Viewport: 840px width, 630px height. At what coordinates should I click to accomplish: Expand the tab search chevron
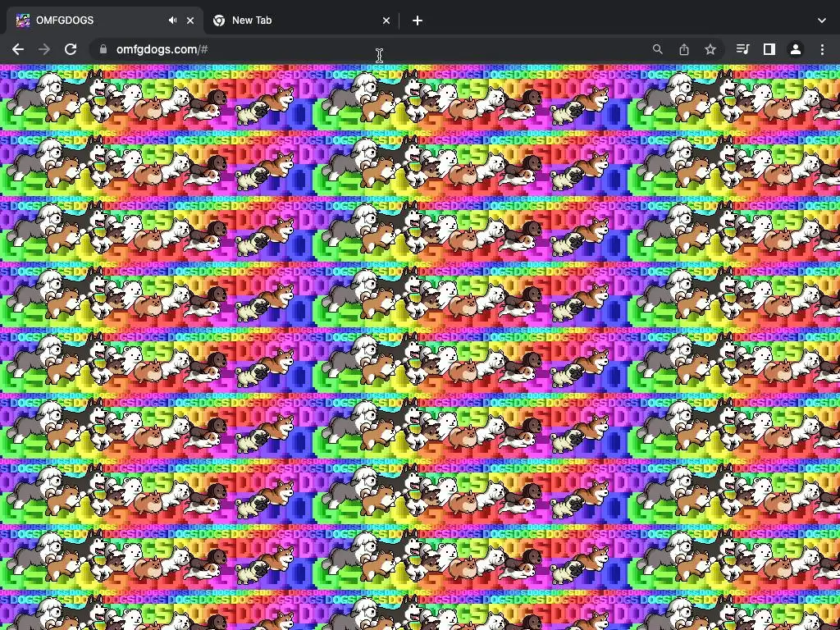(x=822, y=21)
